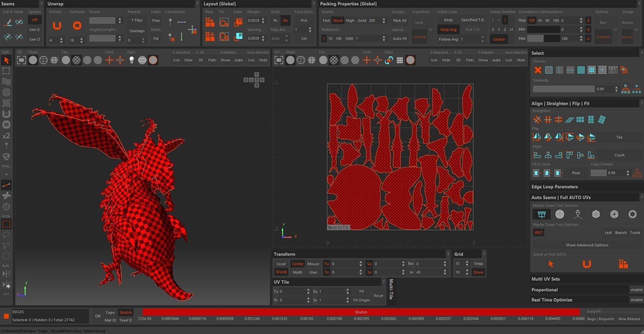Viewport: 644px width, 334px height.
Task: Toggle the Update Off button in Seams
Action: pyautogui.click(x=35, y=20)
